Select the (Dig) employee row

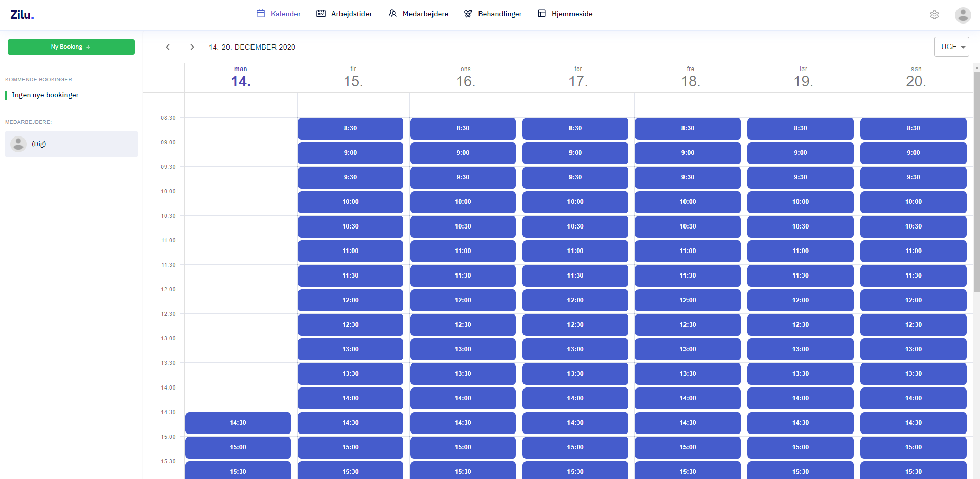pyautogui.click(x=71, y=144)
